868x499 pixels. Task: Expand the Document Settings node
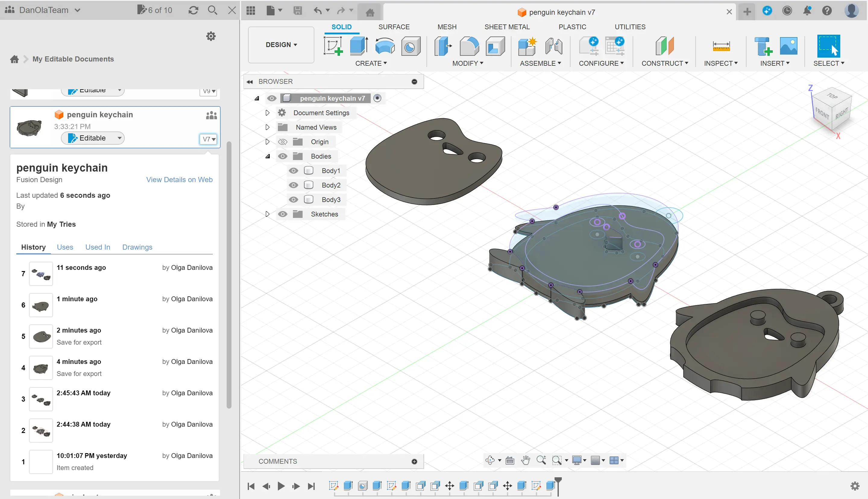(268, 113)
